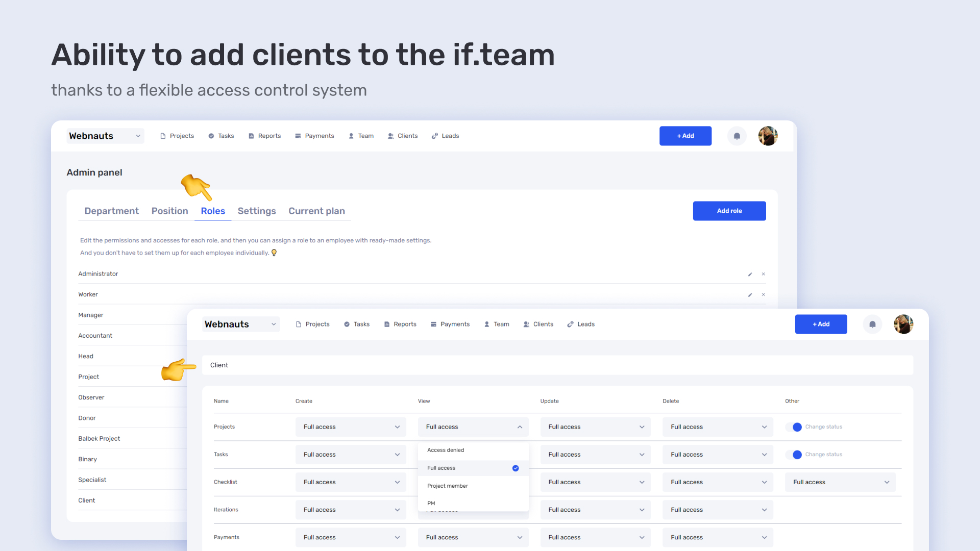Open Projects in the back window navbar
The image size is (980, 551).
coord(177,136)
